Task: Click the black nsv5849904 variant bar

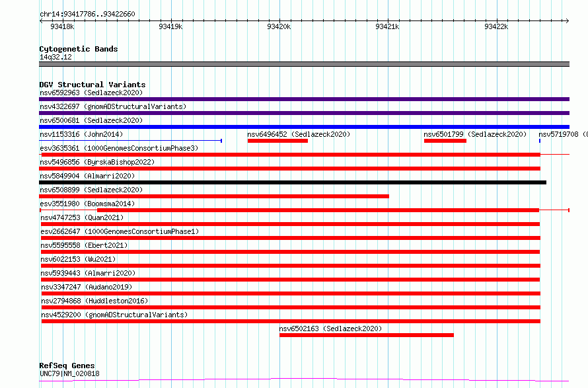Action: tap(293, 182)
